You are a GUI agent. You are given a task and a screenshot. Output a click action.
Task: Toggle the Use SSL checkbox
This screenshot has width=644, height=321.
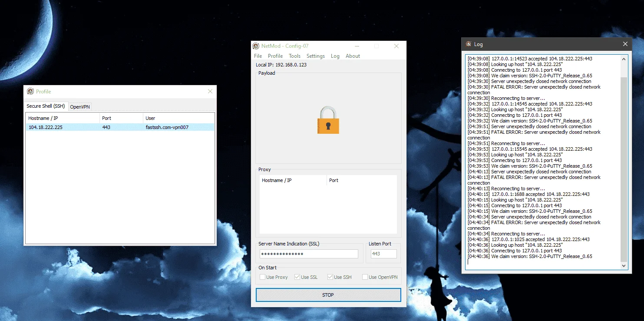[x=297, y=277]
